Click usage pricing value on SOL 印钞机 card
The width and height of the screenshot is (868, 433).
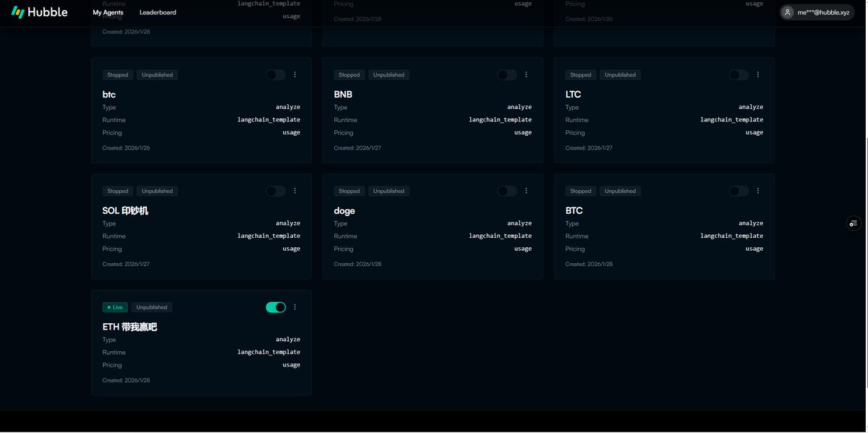pos(292,249)
